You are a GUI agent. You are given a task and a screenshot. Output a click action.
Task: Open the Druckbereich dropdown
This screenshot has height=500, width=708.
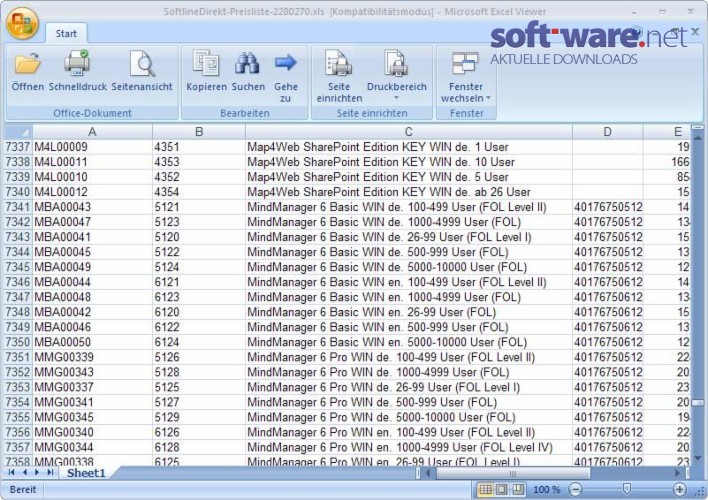click(x=396, y=76)
